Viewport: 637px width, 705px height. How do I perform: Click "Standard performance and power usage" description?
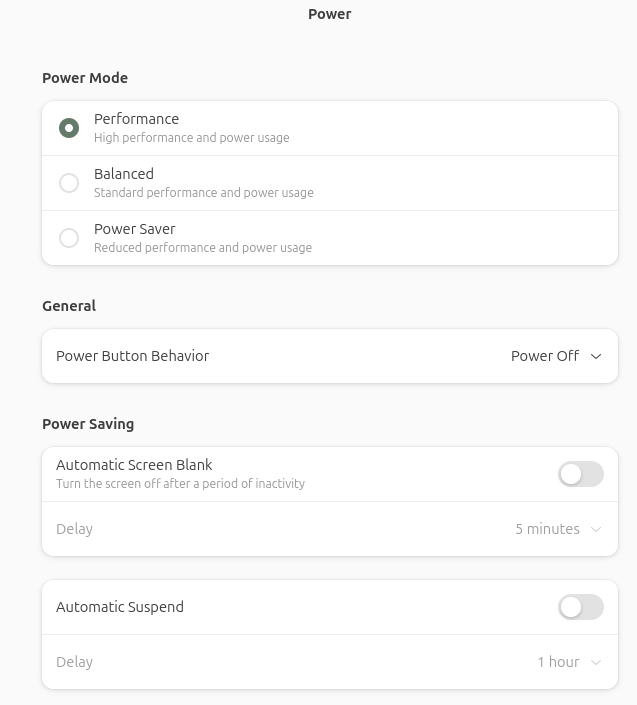point(203,193)
